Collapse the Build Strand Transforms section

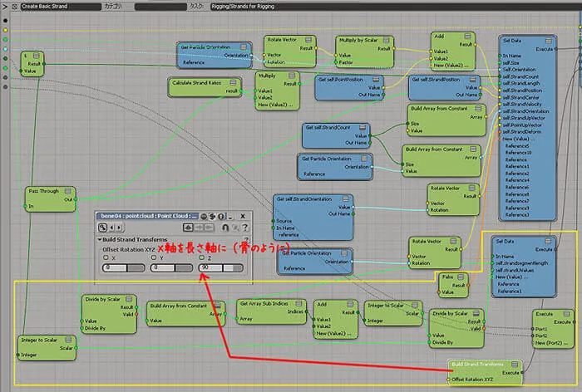[100, 239]
